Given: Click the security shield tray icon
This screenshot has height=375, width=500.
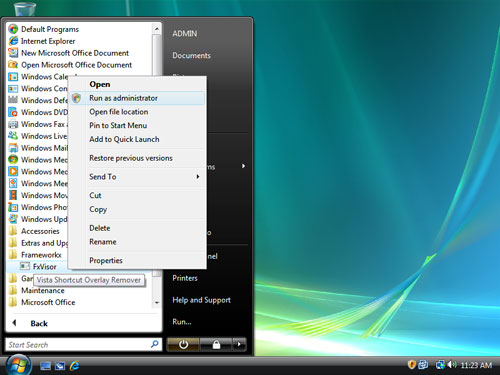Looking at the screenshot, I should coord(411,365).
